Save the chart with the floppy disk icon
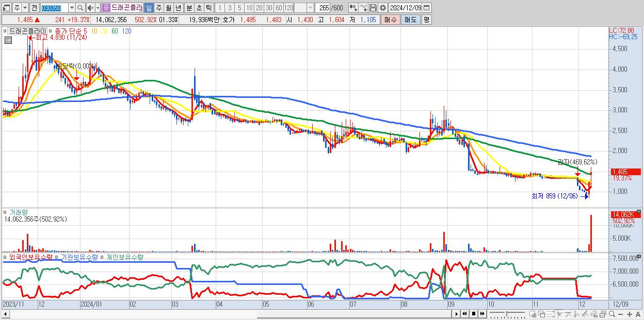Image resolution: width=644 pixels, height=320 pixels. (373, 8)
